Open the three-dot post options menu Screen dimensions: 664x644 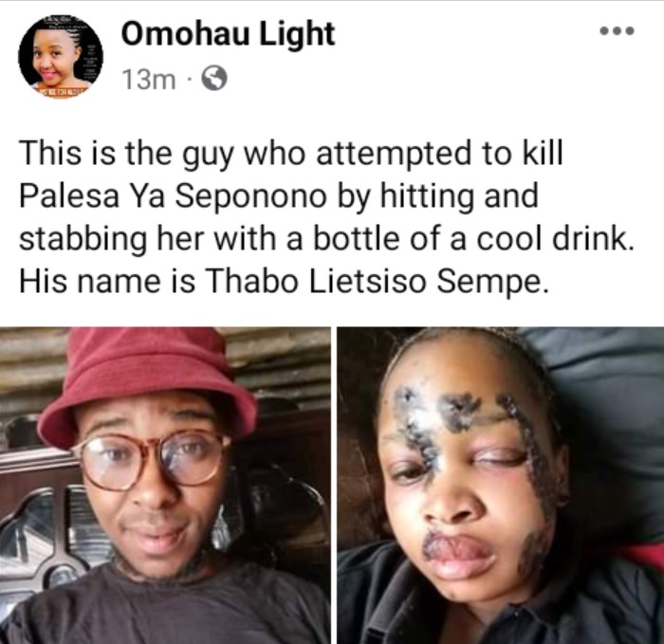(x=617, y=30)
